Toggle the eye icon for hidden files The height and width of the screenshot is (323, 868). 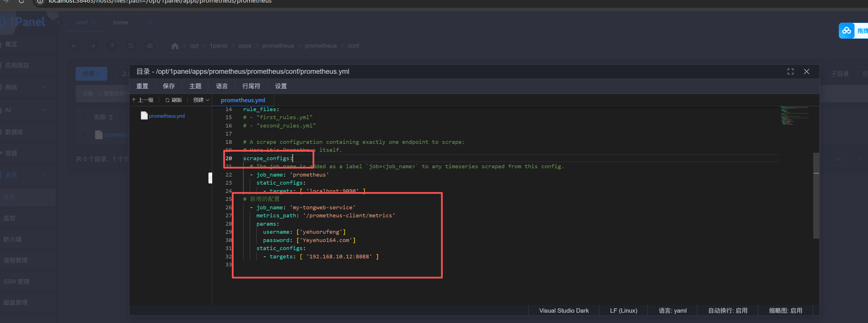(150, 46)
